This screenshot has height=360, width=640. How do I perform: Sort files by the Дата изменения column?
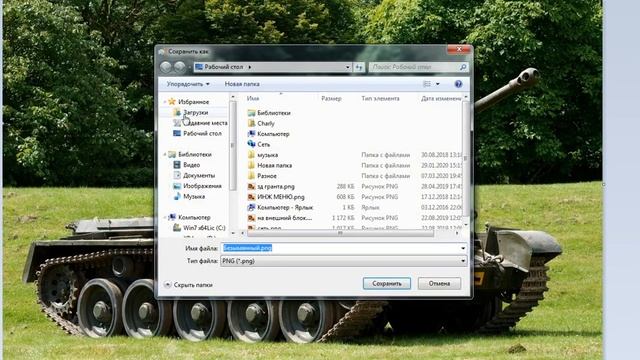(440, 98)
